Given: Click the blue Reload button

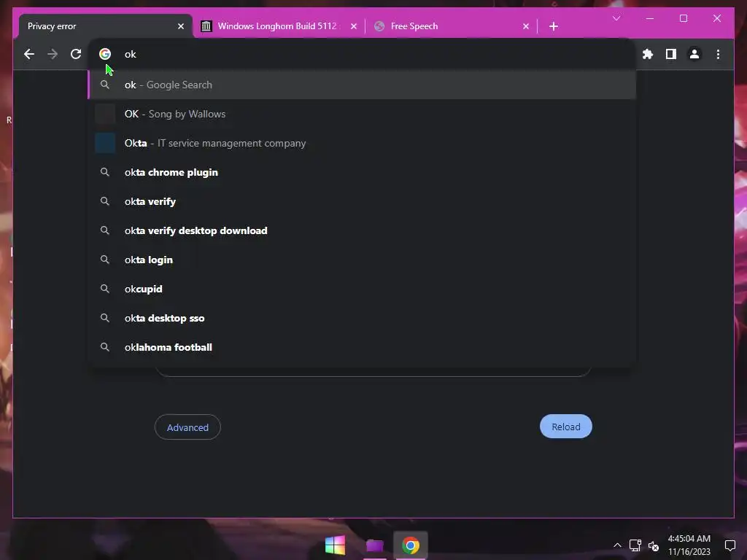Looking at the screenshot, I should (x=566, y=427).
